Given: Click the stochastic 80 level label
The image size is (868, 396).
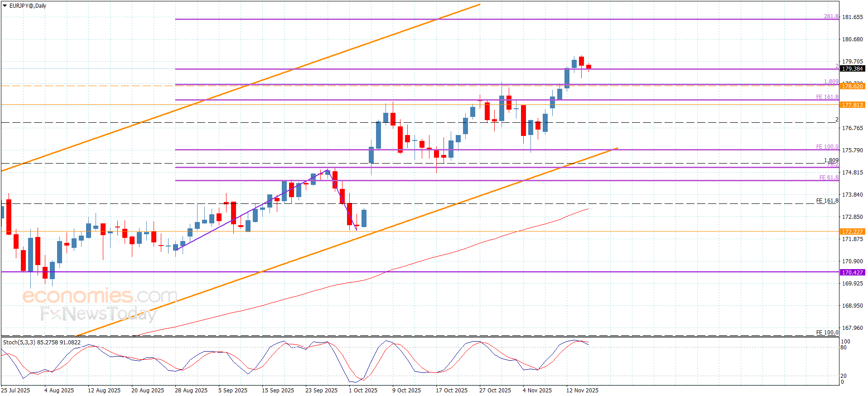Looking at the screenshot, I should click(843, 348).
